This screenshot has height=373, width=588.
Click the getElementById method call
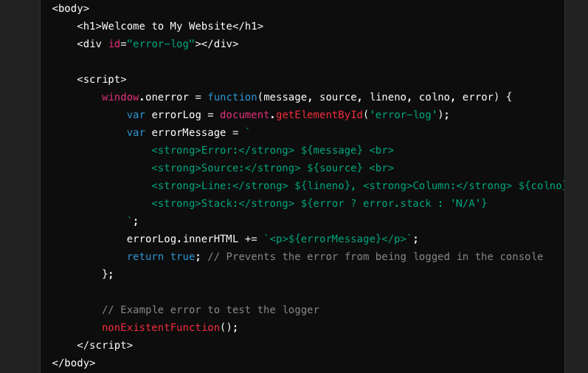(x=319, y=114)
